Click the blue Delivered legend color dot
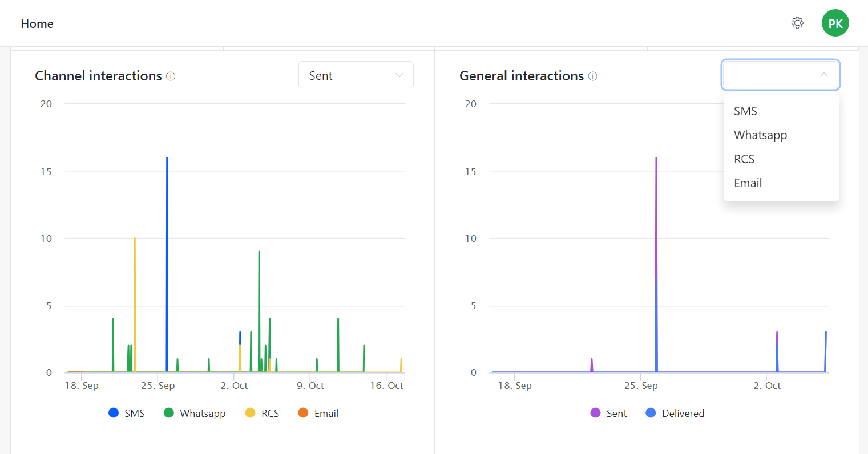Image resolution: width=868 pixels, height=454 pixels. [651, 413]
